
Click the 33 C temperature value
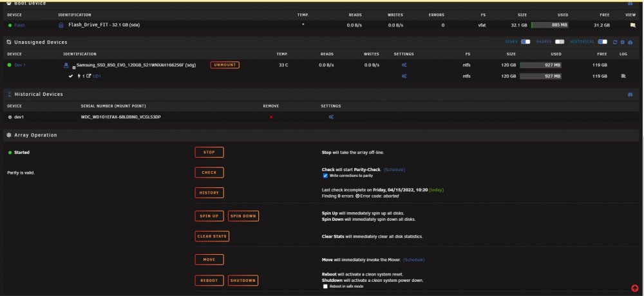tap(283, 65)
